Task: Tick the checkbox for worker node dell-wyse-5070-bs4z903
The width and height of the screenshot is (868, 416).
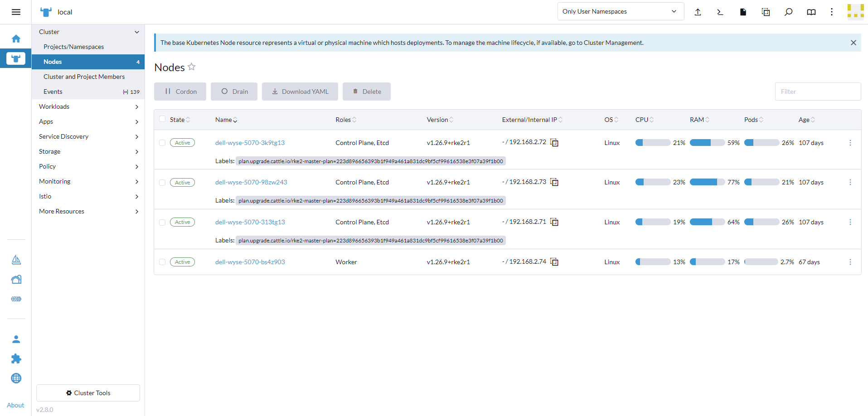Action: click(x=162, y=262)
